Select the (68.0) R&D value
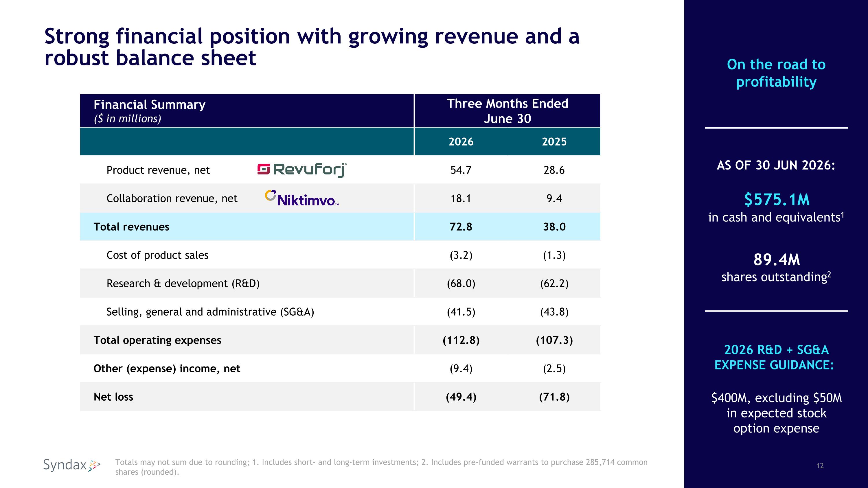This screenshot has height=488, width=868. 461,283
